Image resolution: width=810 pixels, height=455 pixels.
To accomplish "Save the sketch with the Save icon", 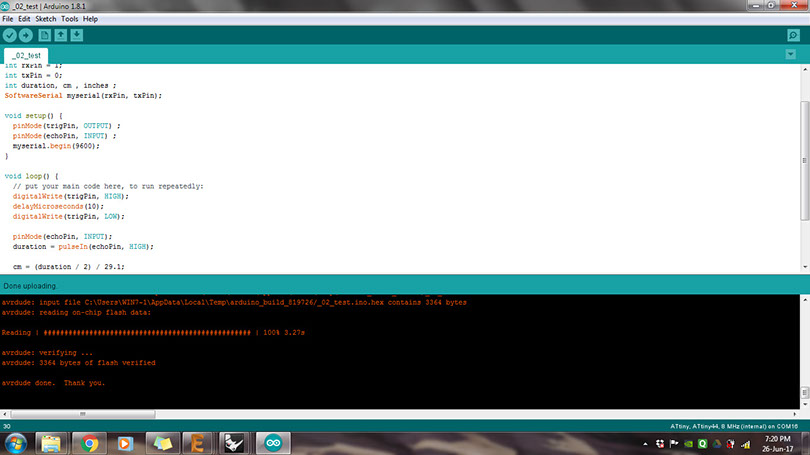I will (76, 35).
